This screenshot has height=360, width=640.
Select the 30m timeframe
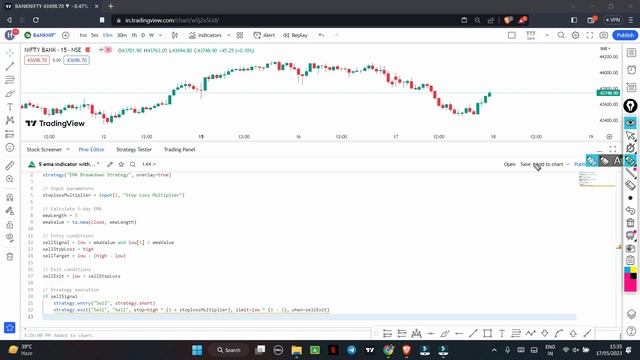(122, 36)
